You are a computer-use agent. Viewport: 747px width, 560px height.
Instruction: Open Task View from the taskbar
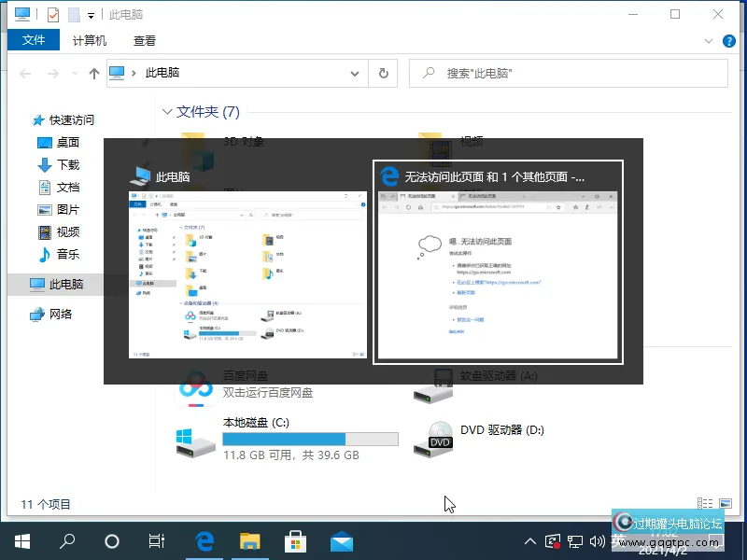coord(157,541)
